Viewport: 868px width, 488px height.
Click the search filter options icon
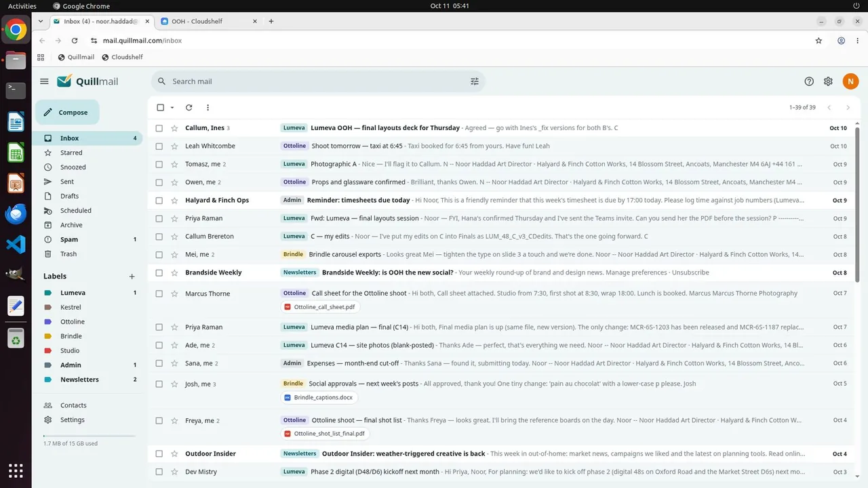(475, 81)
